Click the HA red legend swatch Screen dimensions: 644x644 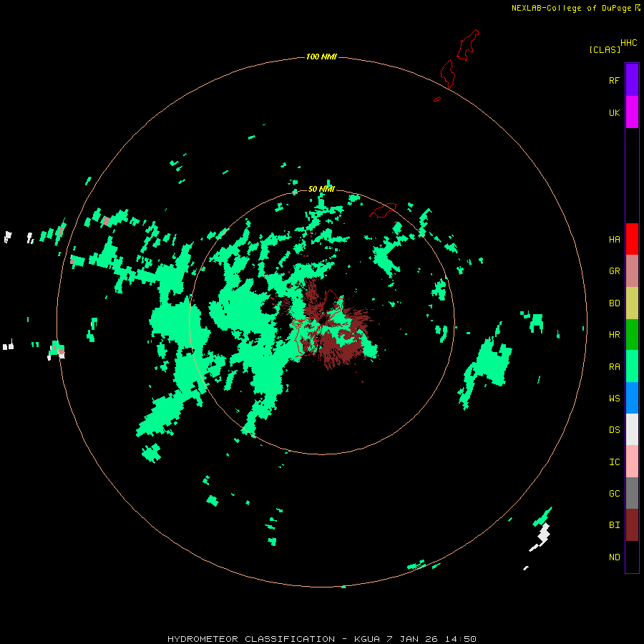[632, 239]
